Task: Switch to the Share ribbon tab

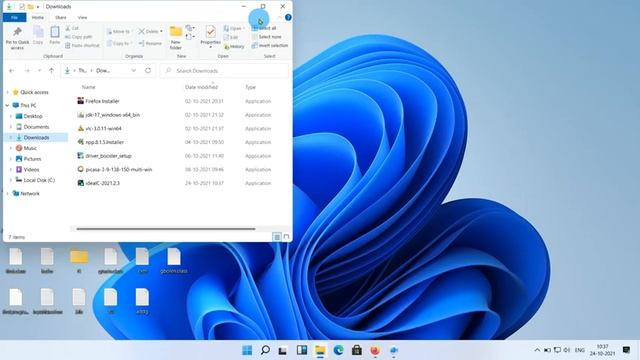Action: coord(61,18)
